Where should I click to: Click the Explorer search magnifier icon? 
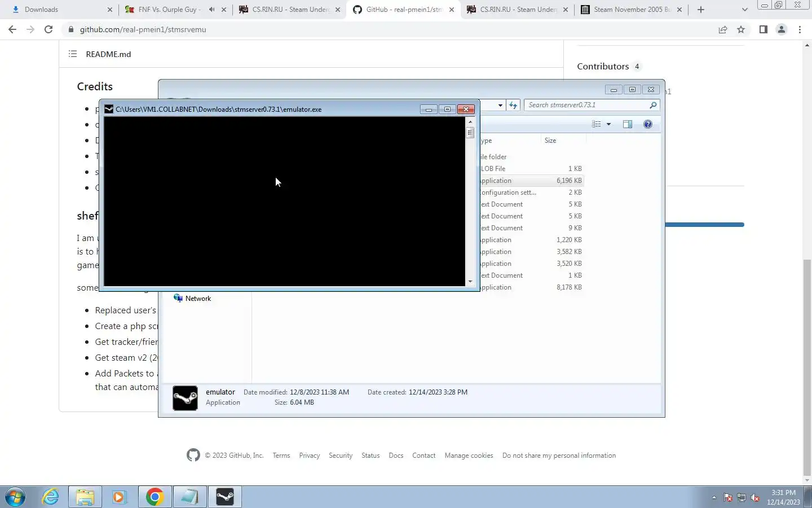653,105
